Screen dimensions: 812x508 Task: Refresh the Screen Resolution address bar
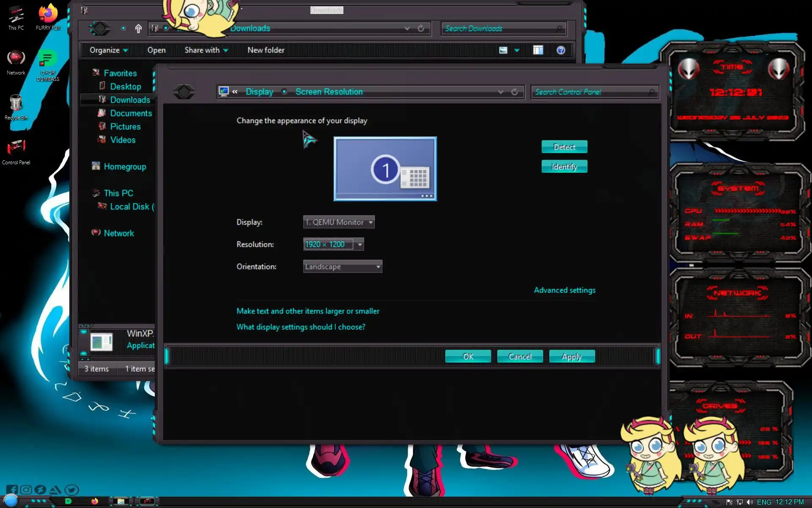515,92
